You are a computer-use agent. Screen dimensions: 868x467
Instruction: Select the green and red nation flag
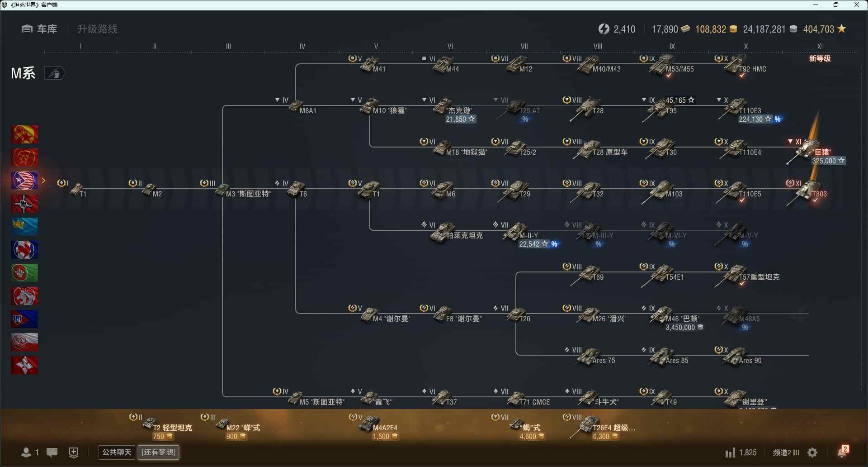click(x=24, y=273)
